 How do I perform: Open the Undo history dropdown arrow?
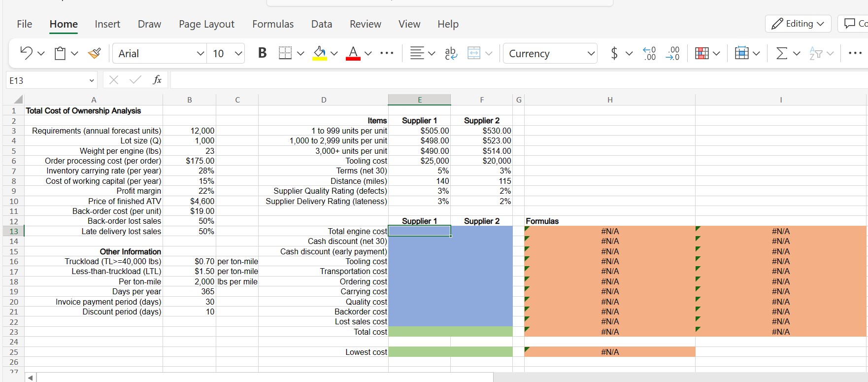(41, 53)
